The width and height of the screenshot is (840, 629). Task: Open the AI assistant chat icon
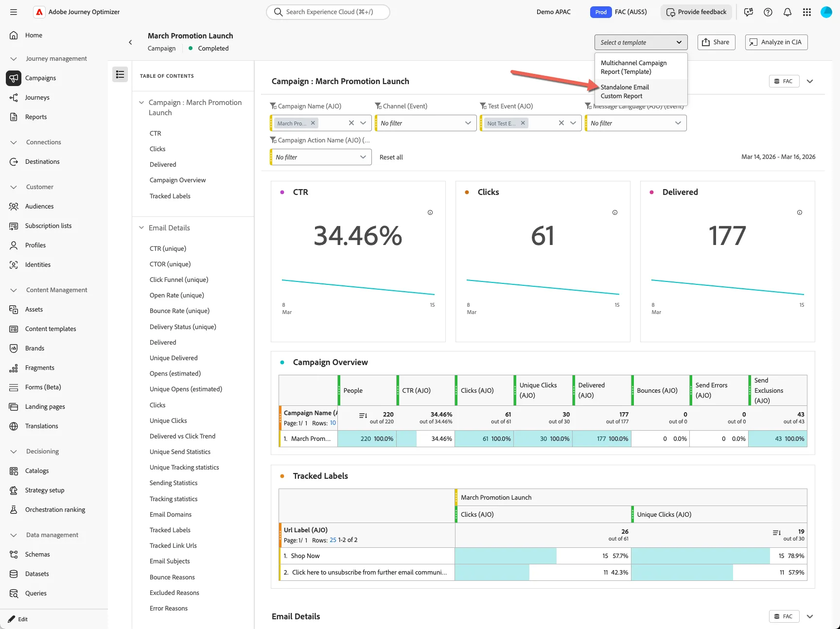tap(749, 12)
